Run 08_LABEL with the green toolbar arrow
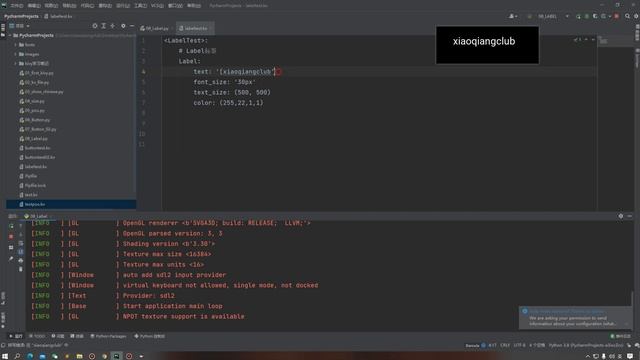The height and width of the screenshot is (360, 640). [x=578, y=16]
